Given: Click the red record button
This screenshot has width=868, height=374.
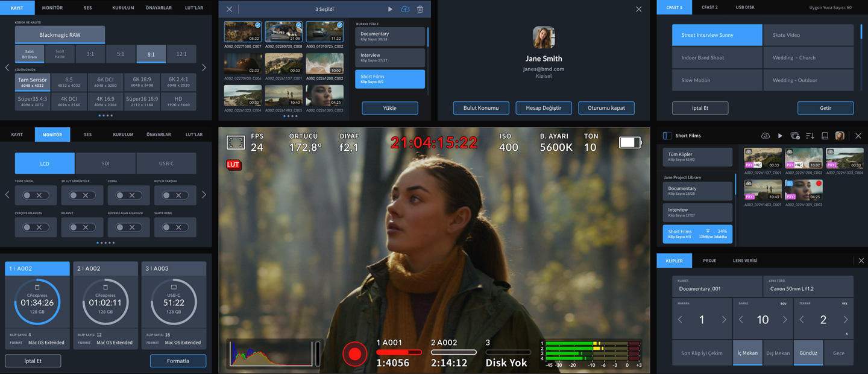Looking at the screenshot, I should click(x=355, y=354).
